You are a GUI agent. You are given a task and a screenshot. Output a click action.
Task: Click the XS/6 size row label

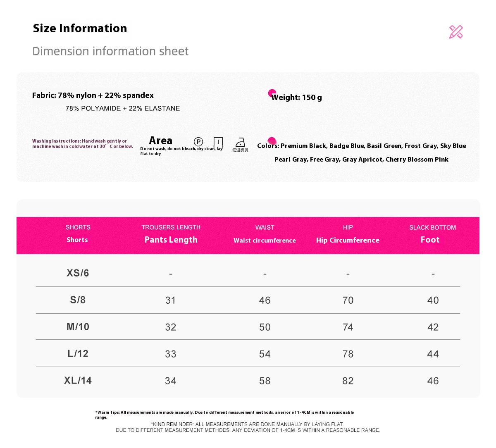click(78, 273)
